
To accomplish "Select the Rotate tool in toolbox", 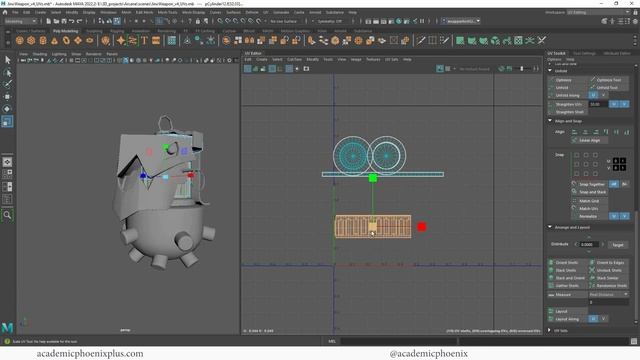I will pyautogui.click(x=7, y=109).
